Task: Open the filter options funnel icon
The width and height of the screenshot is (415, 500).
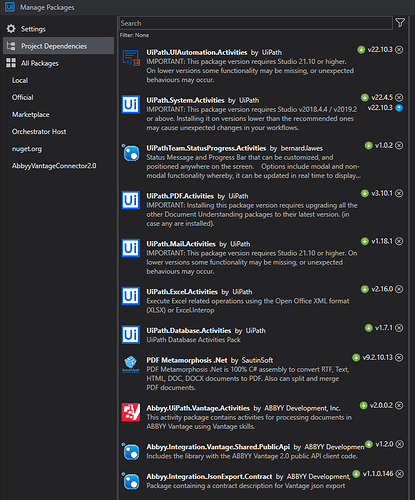Action: [400, 23]
